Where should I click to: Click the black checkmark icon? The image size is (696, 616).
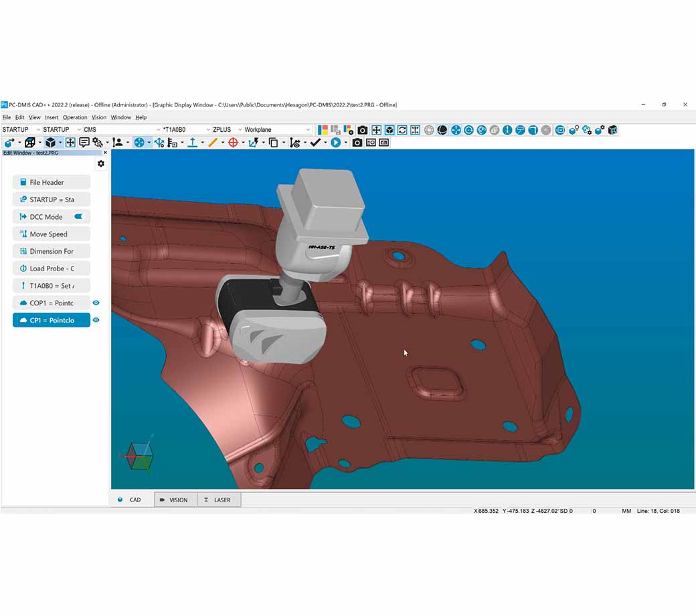(315, 143)
